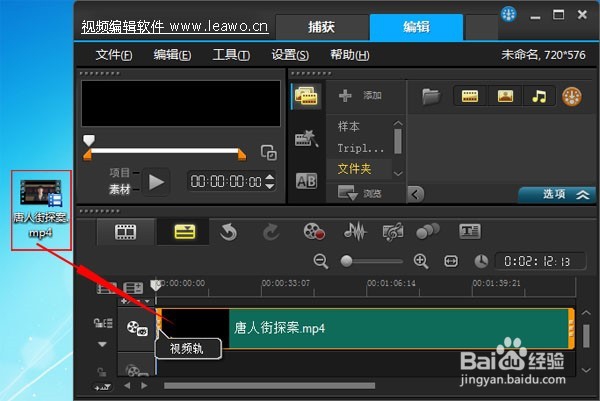
Task: Switch to the 编辑 edit tab
Action: [x=416, y=27]
